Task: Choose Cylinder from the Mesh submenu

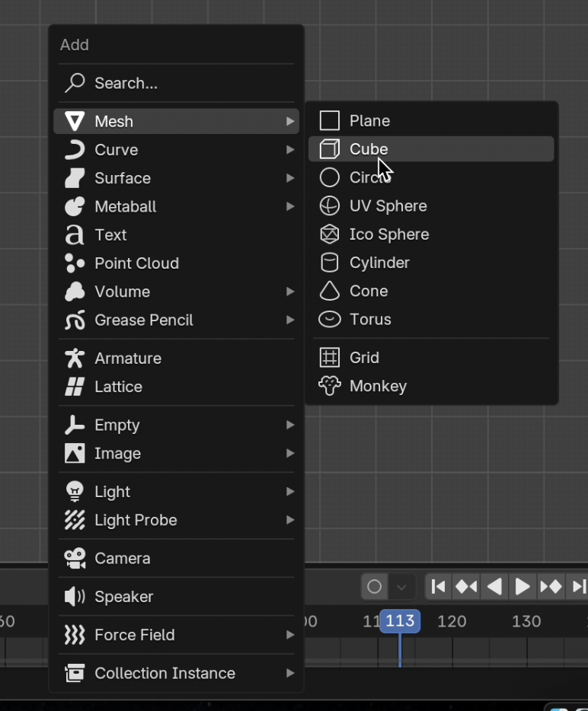Action: pyautogui.click(x=379, y=263)
